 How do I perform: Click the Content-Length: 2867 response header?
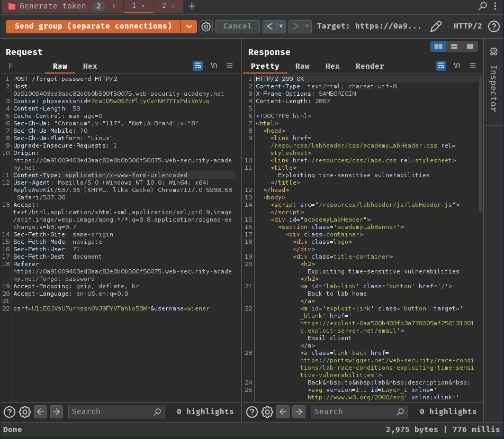tap(292, 101)
